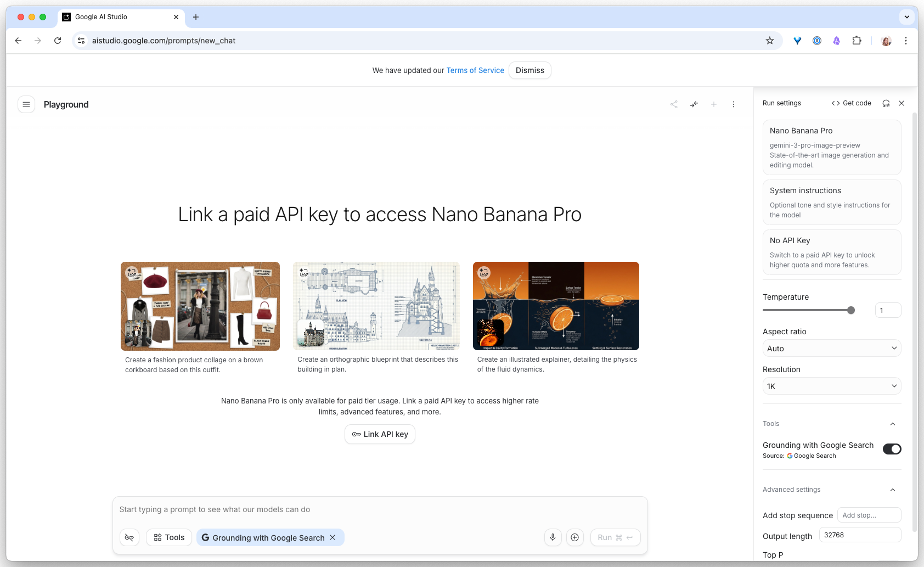Go back in browser history
Viewport: 924px width, 567px height.
point(18,41)
